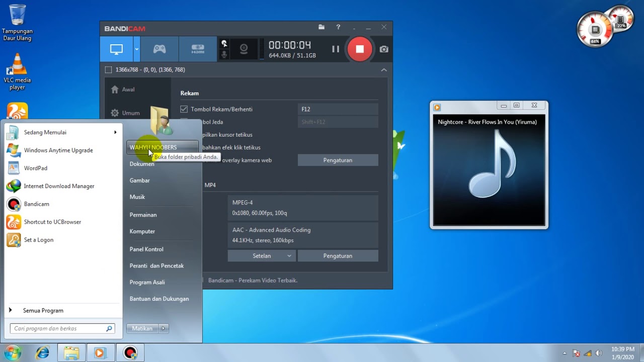Click the Bandicam taskbar icon
The height and width of the screenshot is (362, 644).
pos(130,353)
